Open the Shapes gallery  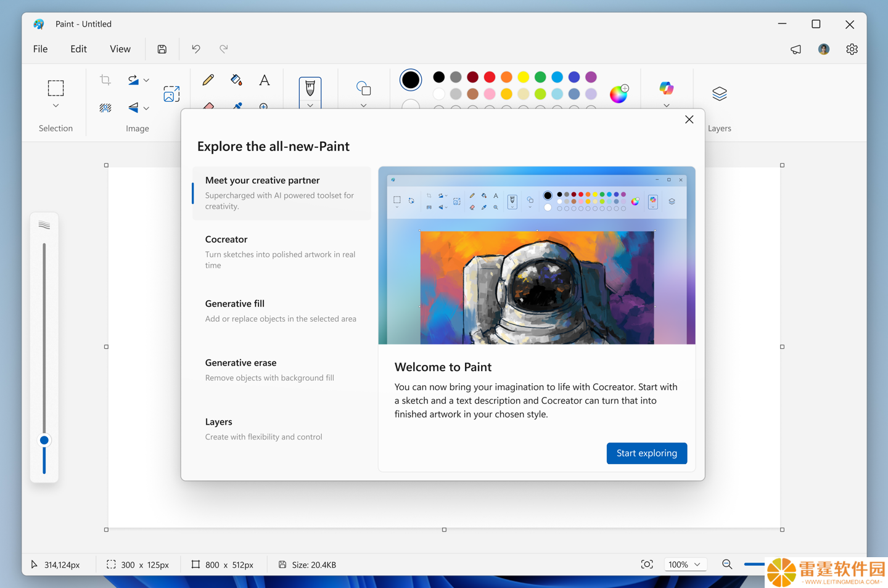[363, 88]
